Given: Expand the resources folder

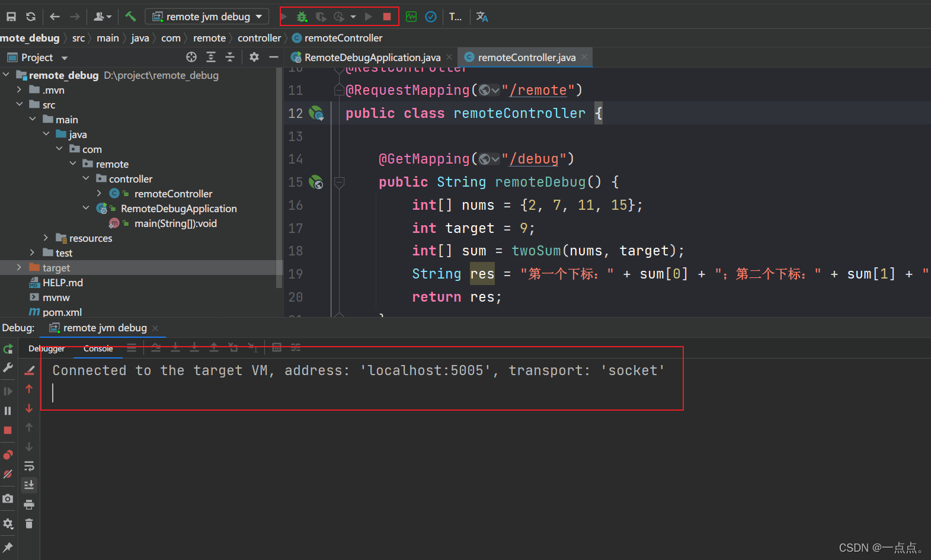Looking at the screenshot, I should 46,238.
